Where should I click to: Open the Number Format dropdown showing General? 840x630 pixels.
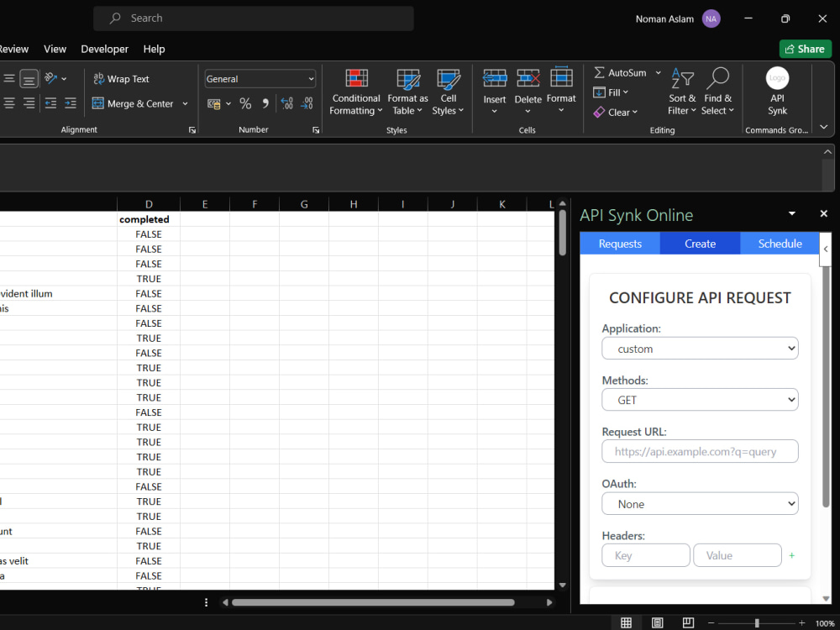point(260,79)
